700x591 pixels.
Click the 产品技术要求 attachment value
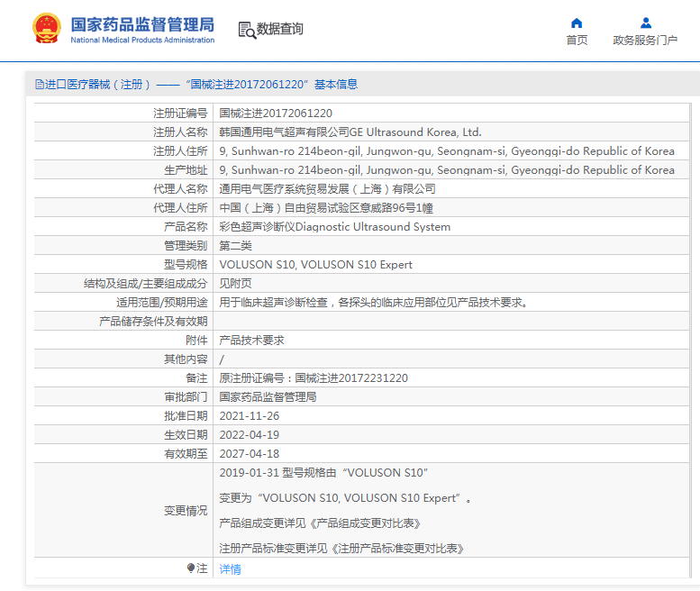click(x=252, y=341)
